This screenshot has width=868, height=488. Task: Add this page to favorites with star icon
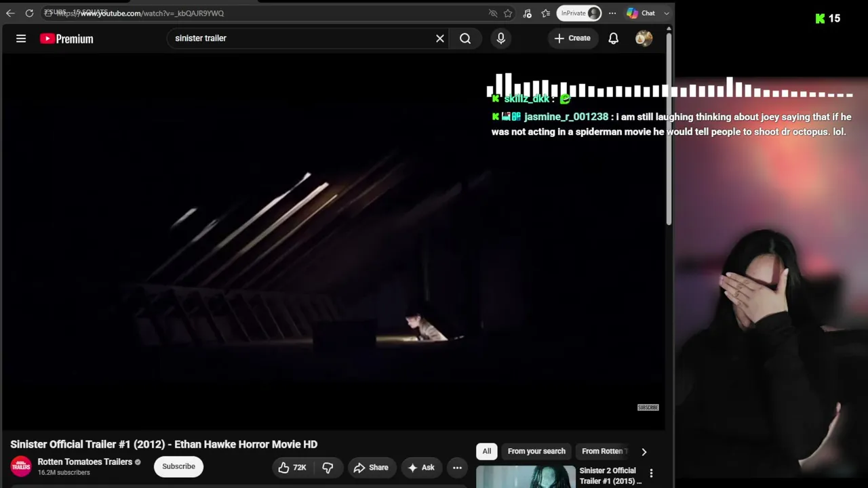(508, 14)
